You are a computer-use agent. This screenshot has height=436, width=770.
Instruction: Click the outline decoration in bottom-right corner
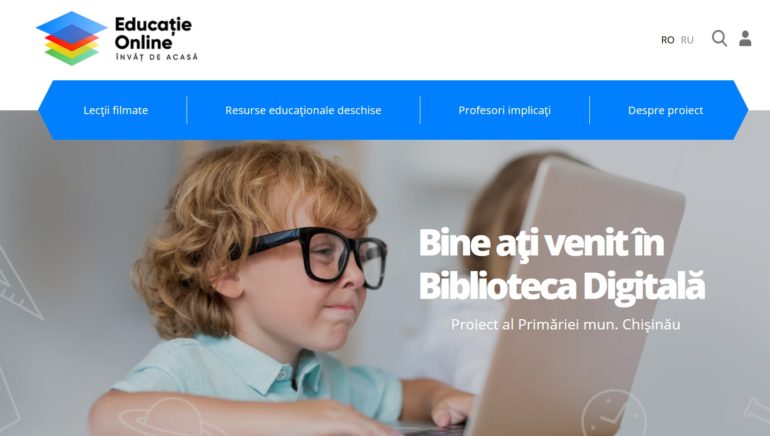(758, 412)
